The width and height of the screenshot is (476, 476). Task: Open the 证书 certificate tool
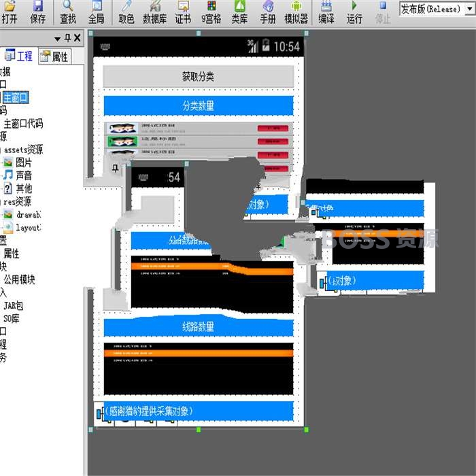pyautogui.click(x=183, y=12)
